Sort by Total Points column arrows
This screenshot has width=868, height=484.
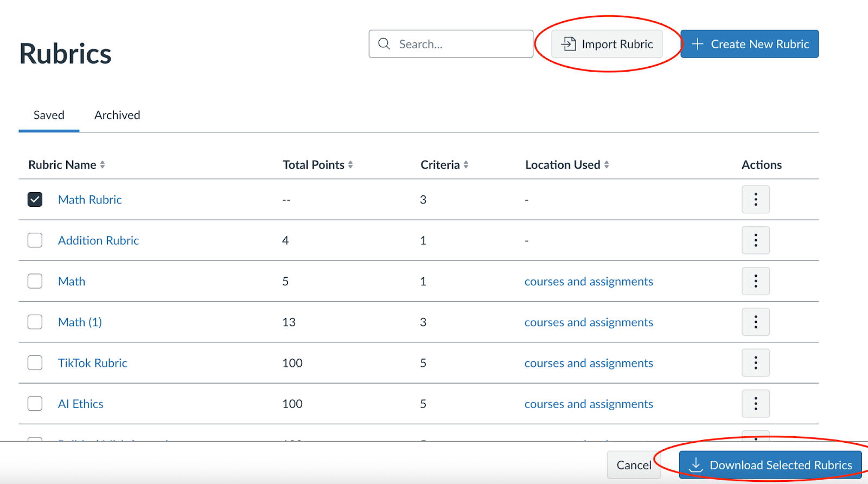click(x=350, y=165)
